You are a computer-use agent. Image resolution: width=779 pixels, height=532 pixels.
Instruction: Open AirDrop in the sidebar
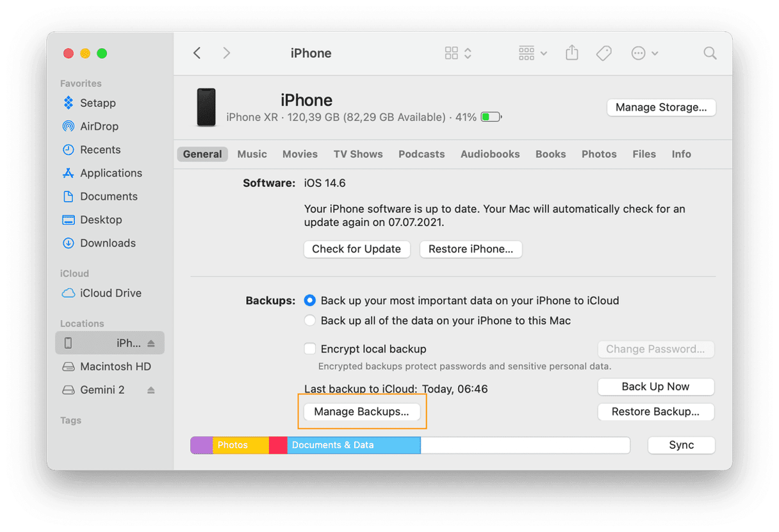pos(99,126)
